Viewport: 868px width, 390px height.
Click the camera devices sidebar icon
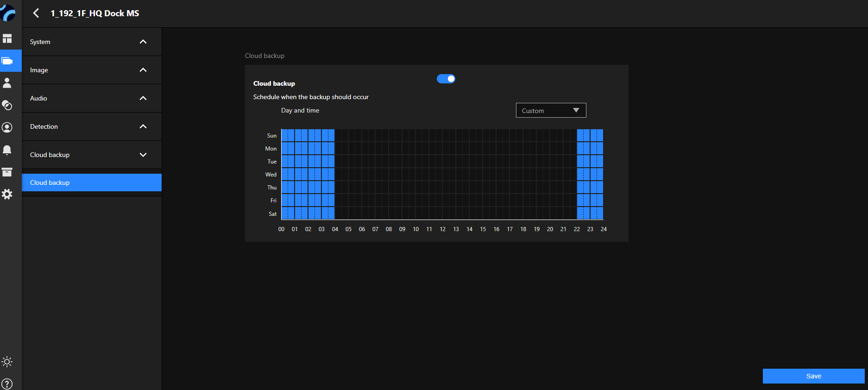[7, 61]
